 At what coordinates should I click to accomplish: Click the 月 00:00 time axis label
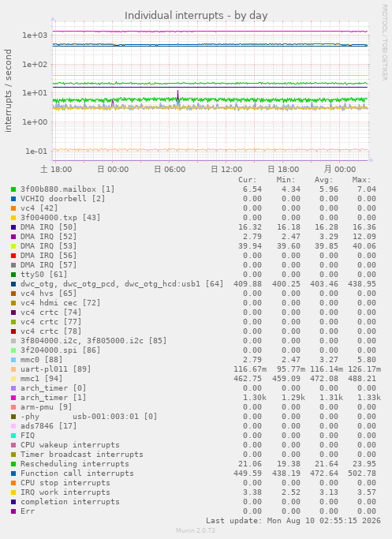340,169
